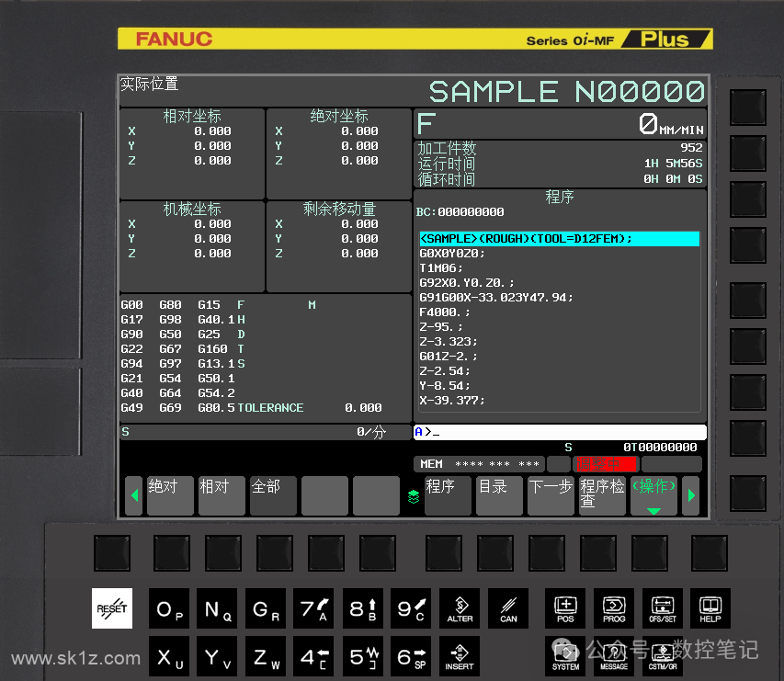Tap the 8/B numeric key
784x681 pixels.
(x=362, y=608)
